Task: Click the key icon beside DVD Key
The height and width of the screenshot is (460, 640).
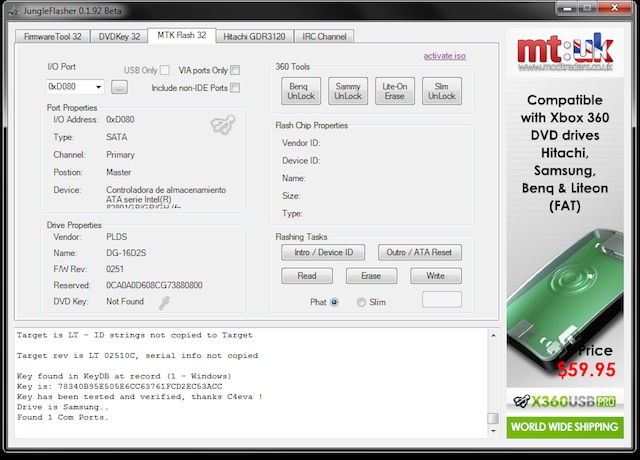Action: tap(164, 302)
